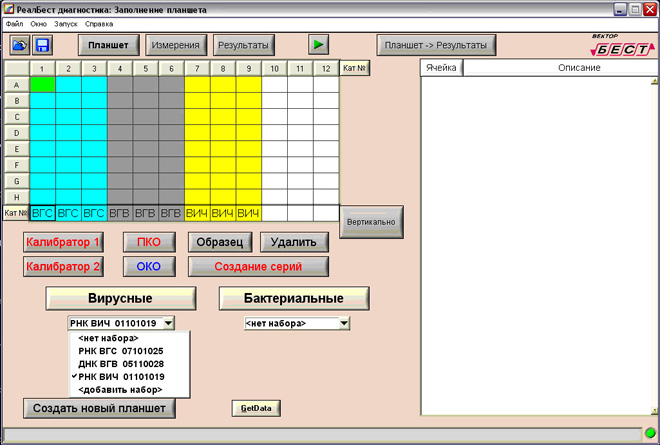Viewport: 660px width, 445px height.
Task: Click the ВИЧ label under column 9
Action: [x=249, y=213]
